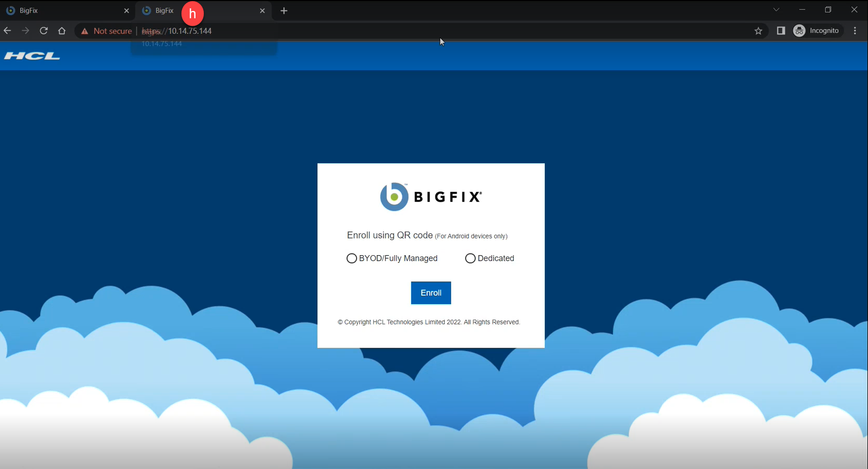Expand the tab search dropdown arrow

tap(776, 10)
